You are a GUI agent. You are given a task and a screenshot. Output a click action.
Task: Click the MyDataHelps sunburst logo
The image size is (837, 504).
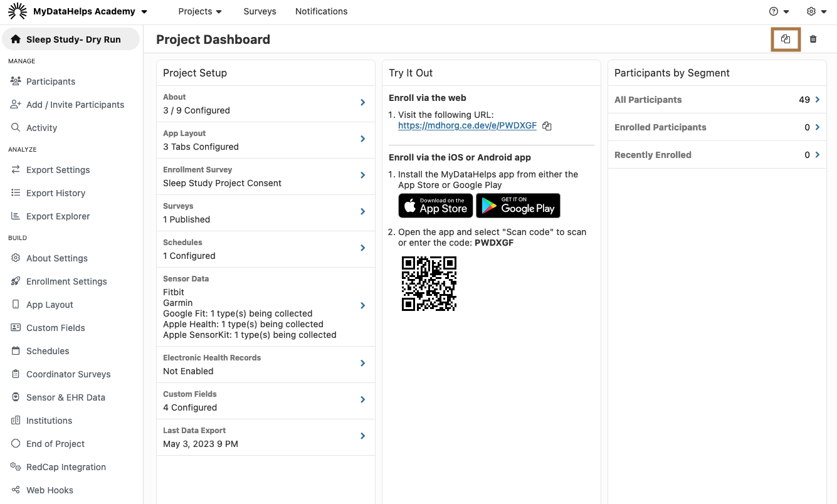pos(18,11)
